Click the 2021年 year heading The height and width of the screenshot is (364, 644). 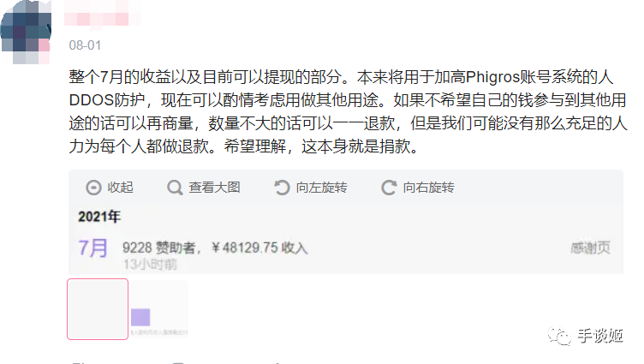coord(99,217)
